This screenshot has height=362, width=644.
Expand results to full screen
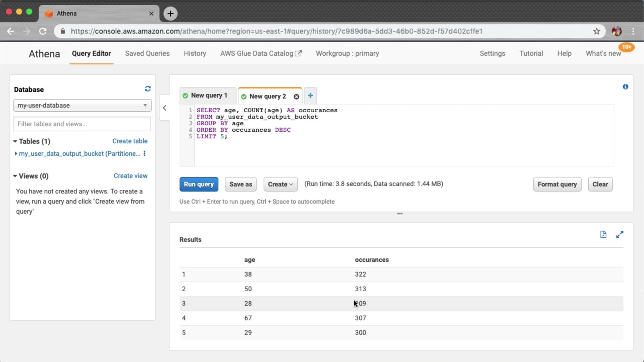click(620, 235)
